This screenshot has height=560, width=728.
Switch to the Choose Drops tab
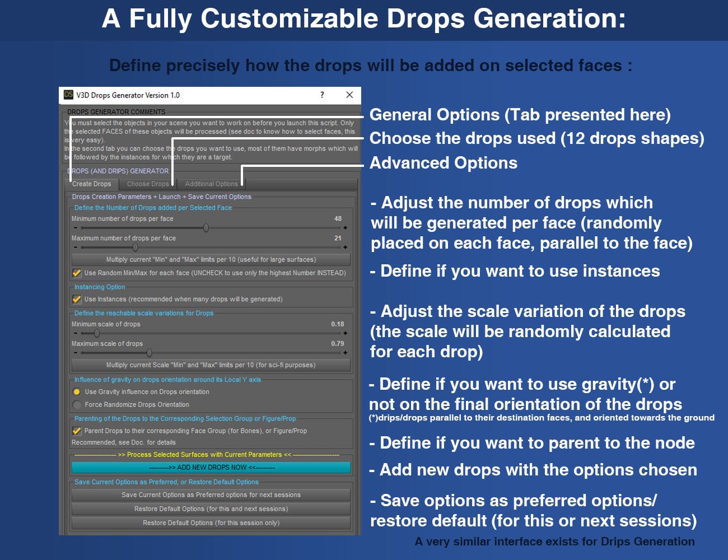coord(148,184)
